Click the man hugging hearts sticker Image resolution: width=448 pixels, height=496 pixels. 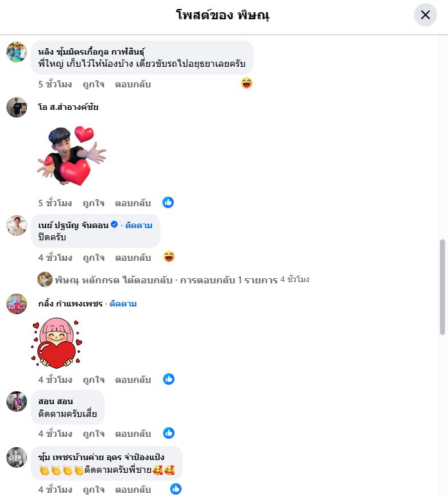tap(72, 155)
